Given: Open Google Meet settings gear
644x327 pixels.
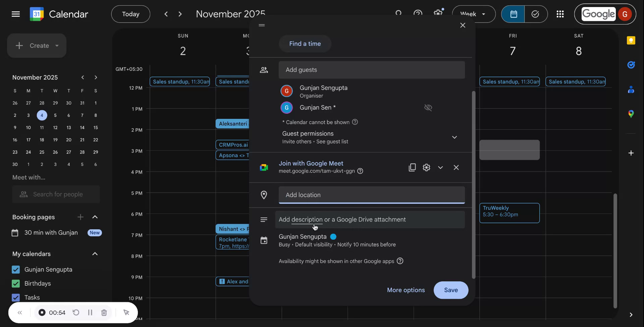Looking at the screenshot, I should click(x=426, y=167).
